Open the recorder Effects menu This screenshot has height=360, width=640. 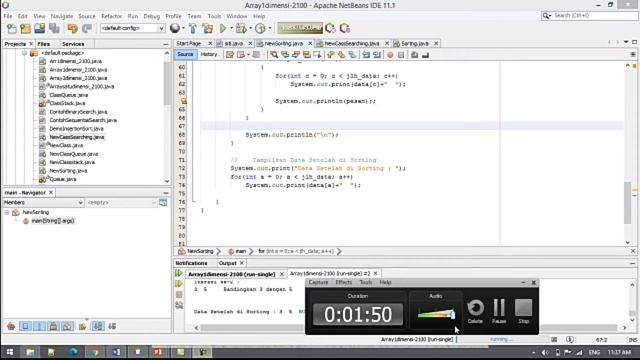[343, 282]
